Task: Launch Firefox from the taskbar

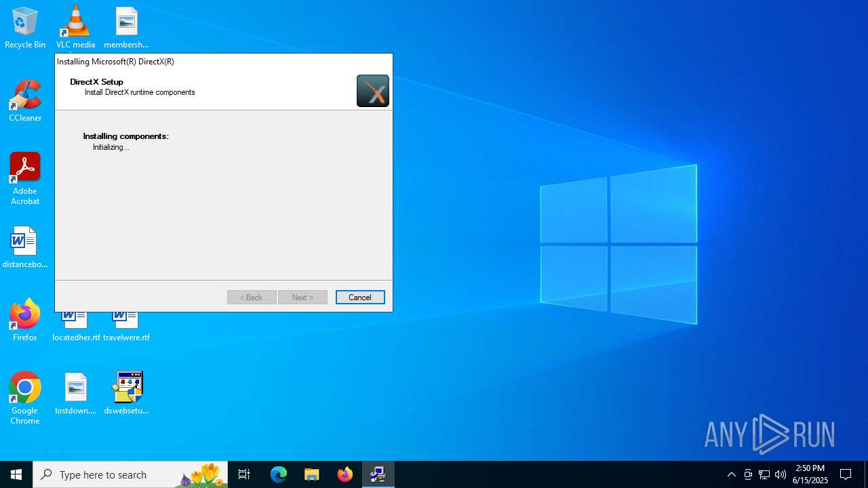Action: point(345,474)
